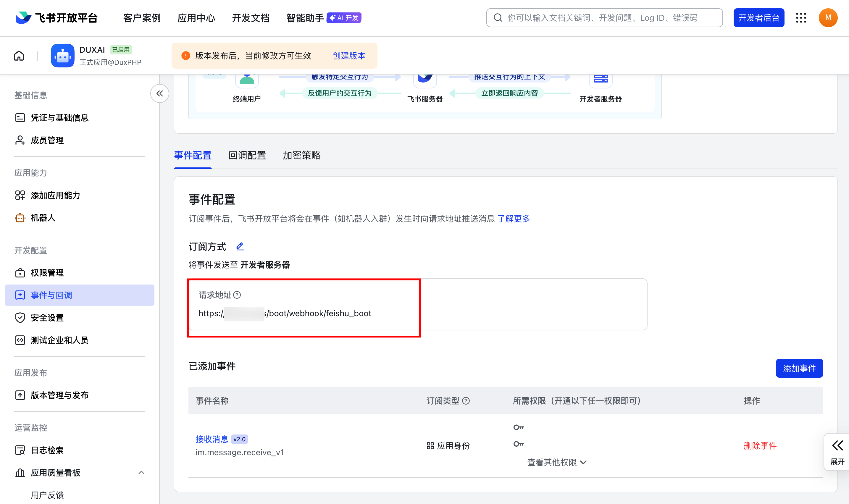Collapse the left sidebar with the double arrow

click(159, 93)
